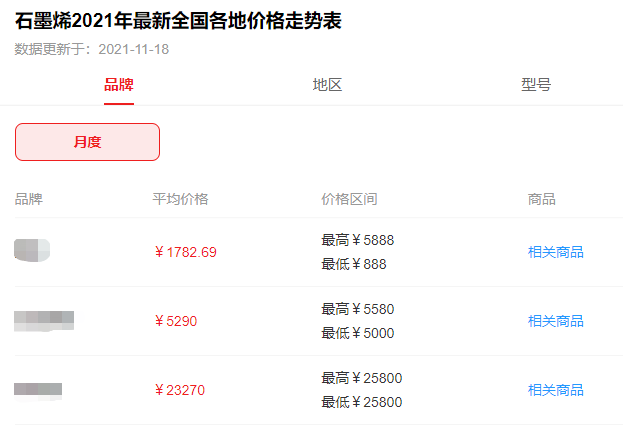
Task: Click the brand logo in the ￥5290 row
Action: (44, 320)
